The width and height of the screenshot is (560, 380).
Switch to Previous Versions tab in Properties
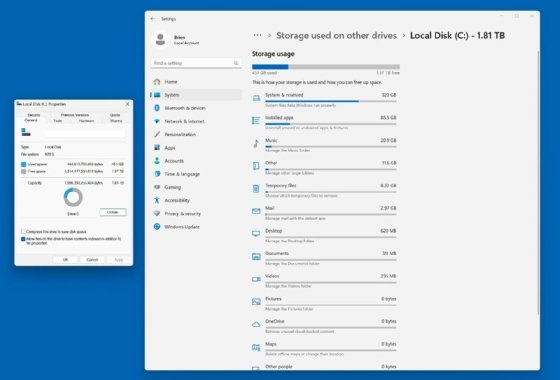(75, 115)
